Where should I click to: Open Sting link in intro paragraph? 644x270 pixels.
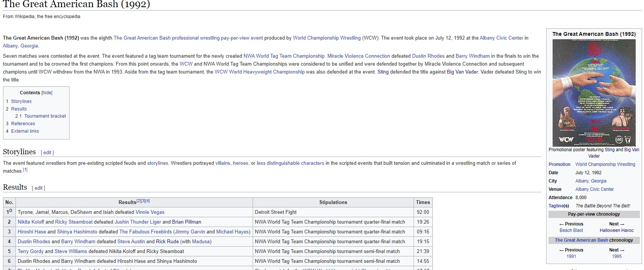pos(383,72)
